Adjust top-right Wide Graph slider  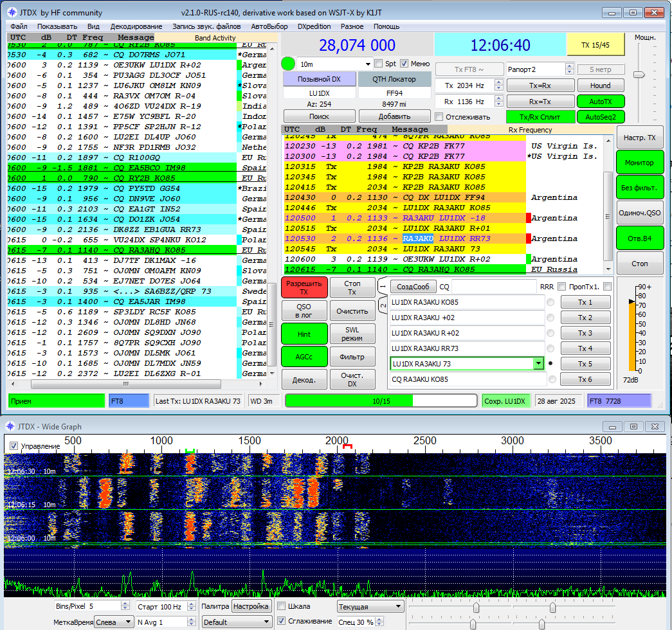553,607
